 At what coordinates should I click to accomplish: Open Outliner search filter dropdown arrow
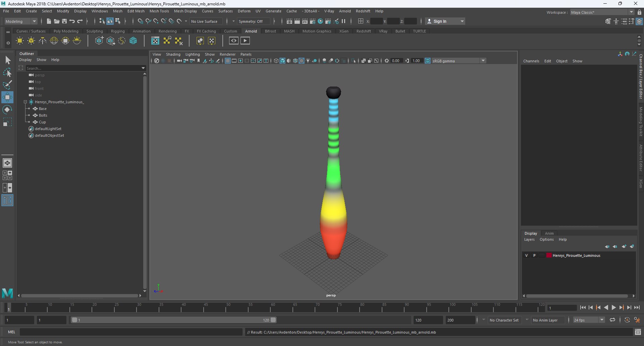click(x=143, y=68)
